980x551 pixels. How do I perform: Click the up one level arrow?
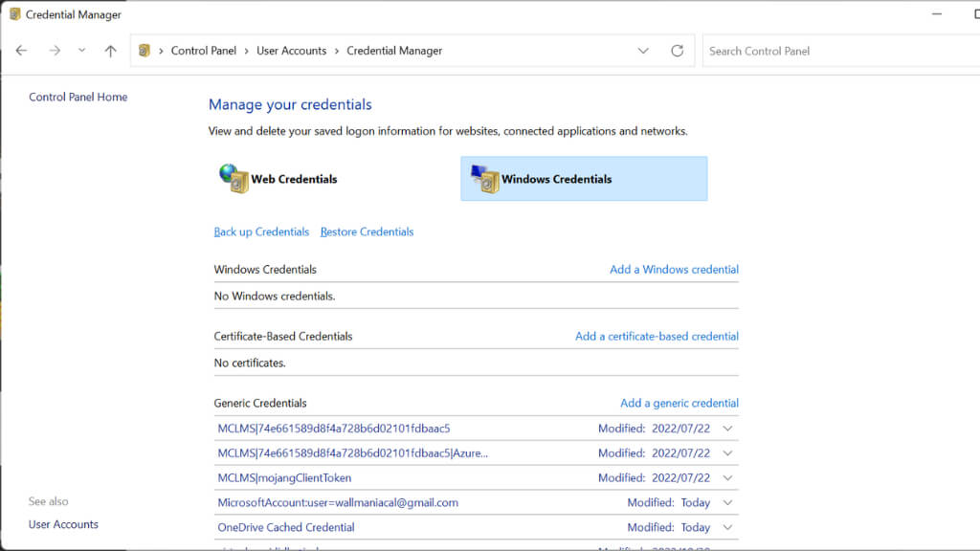(x=110, y=51)
